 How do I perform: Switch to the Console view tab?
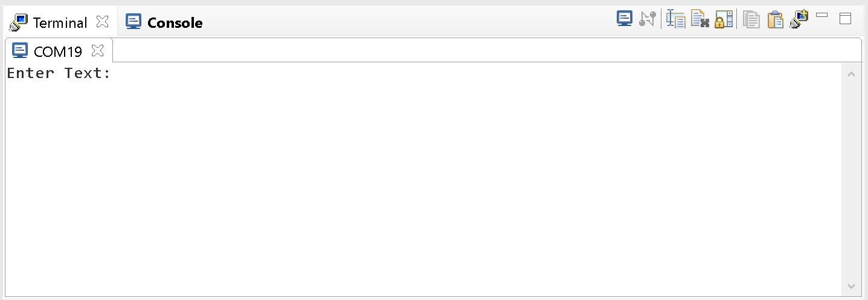coord(175,23)
